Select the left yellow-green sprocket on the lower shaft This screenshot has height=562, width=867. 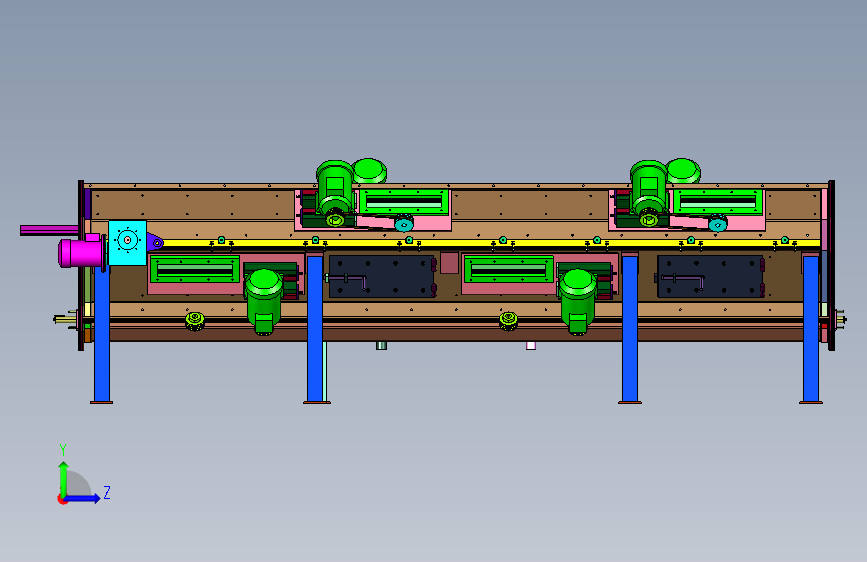(195, 320)
